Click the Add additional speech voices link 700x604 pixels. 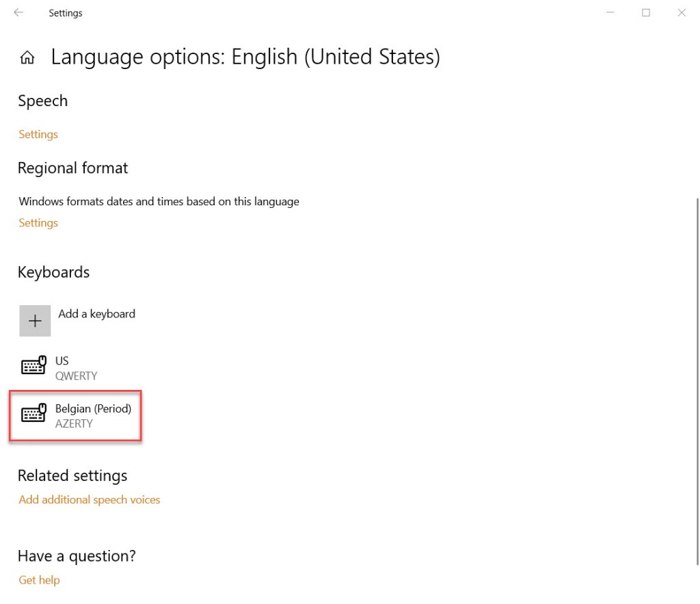click(x=90, y=500)
